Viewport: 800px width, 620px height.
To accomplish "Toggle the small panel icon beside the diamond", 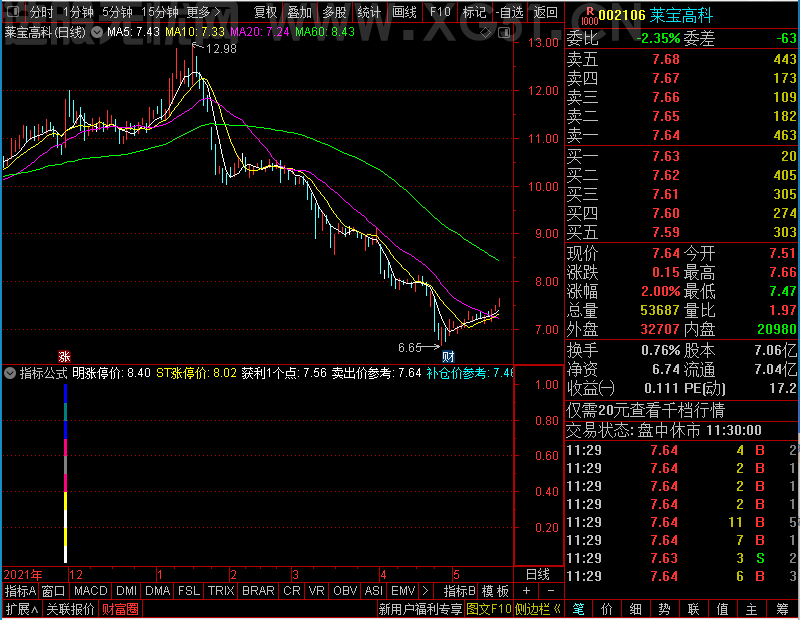I will pos(504,33).
